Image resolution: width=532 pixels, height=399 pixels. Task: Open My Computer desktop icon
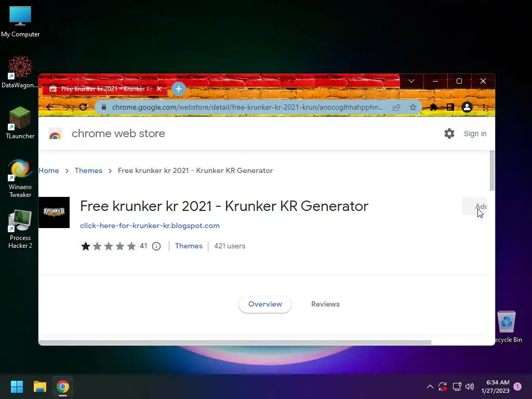[20, 21]
